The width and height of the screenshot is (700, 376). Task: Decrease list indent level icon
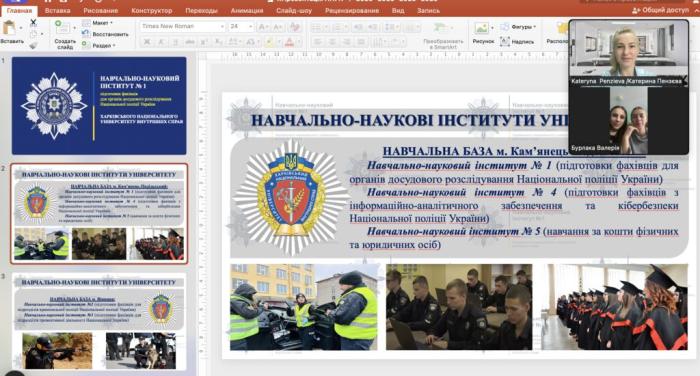pos(358,28)
